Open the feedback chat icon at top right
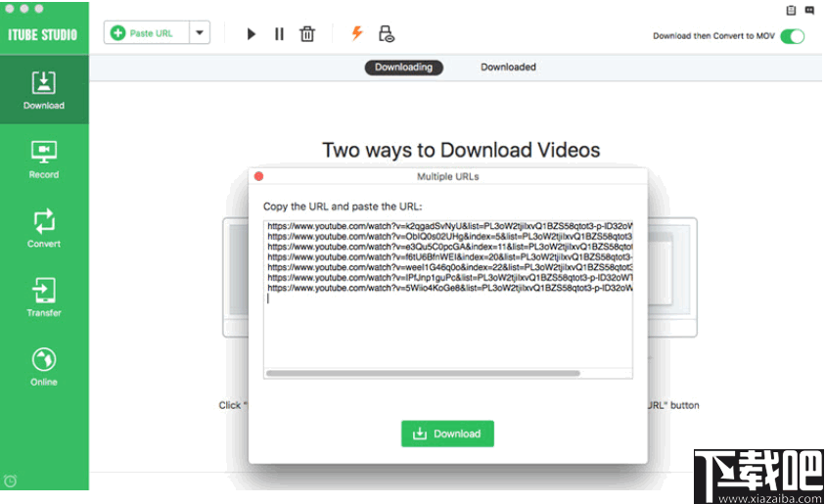This screenshot has width=826, height=504. [x=809, y=10]
